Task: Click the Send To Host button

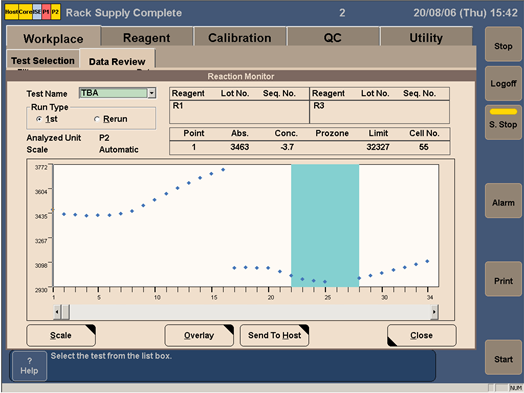Action: 274,335
